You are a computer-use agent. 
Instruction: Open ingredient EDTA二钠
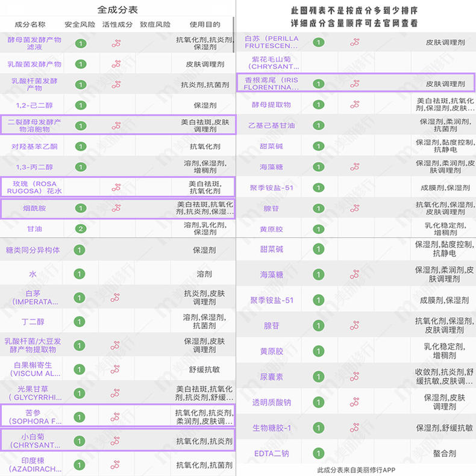click(x=271, y=454)
